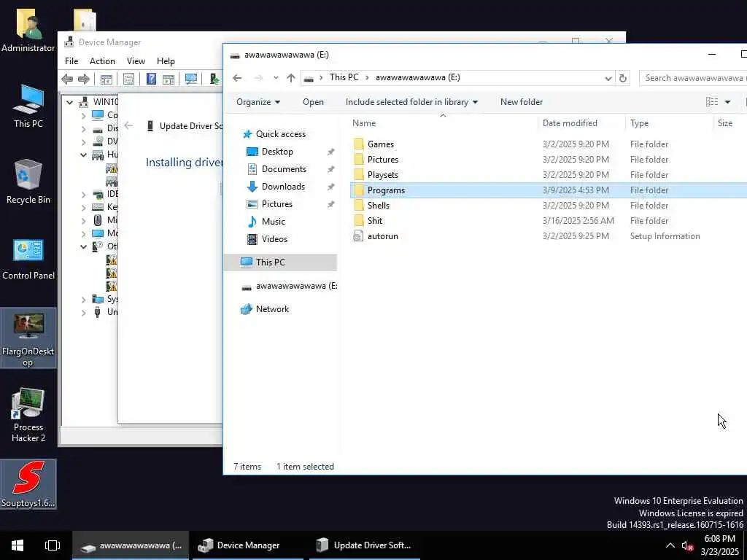Image resolution: width=747 pixels, height=560 pixels.
Task: Open Documents in Quick access
Action: pos(284,169)
